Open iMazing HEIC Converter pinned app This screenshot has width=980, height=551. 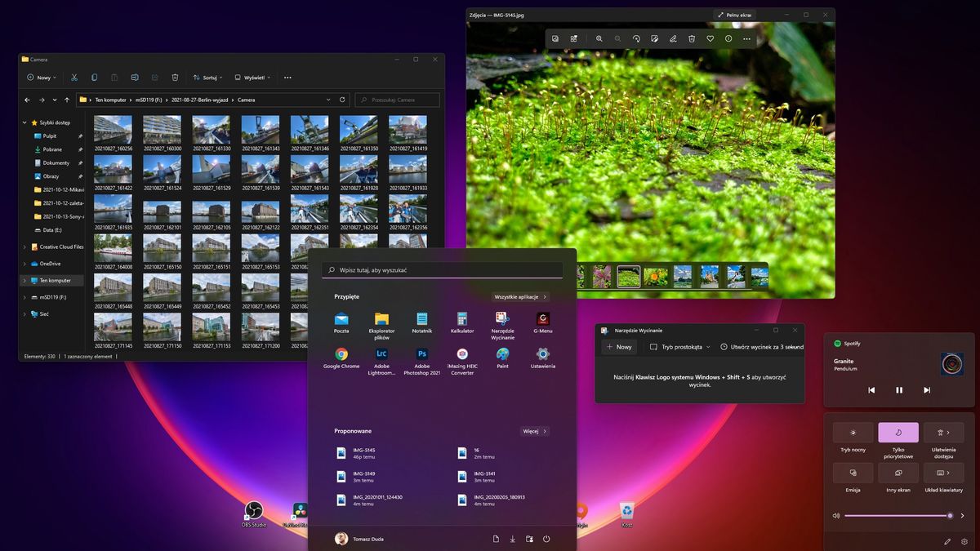(x=461, y=362)
